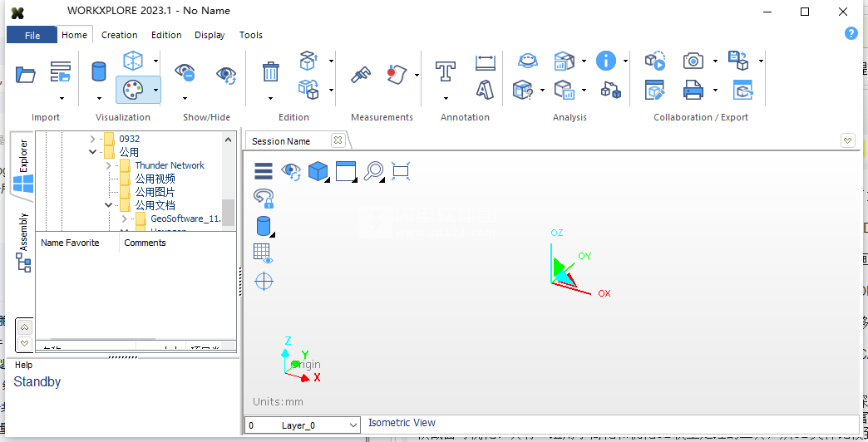This screenshot has width=868, height=442.
Task: Click the blue cylinder shading icon
Action: coord(99,71)
